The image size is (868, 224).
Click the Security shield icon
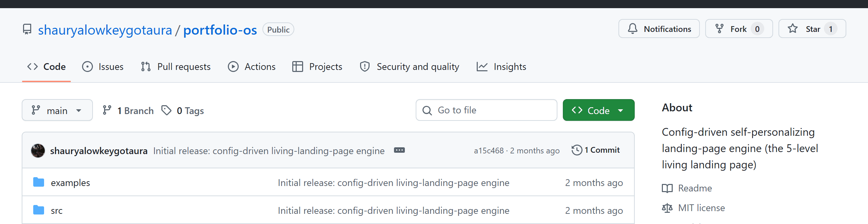tap(365, 67)
